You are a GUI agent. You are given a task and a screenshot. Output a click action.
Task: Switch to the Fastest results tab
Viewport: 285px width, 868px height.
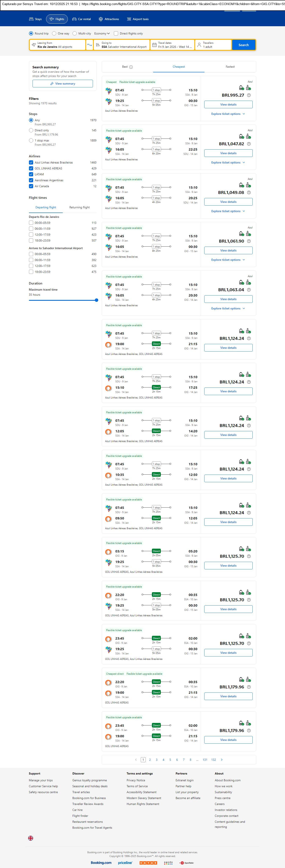click(230, 67)
